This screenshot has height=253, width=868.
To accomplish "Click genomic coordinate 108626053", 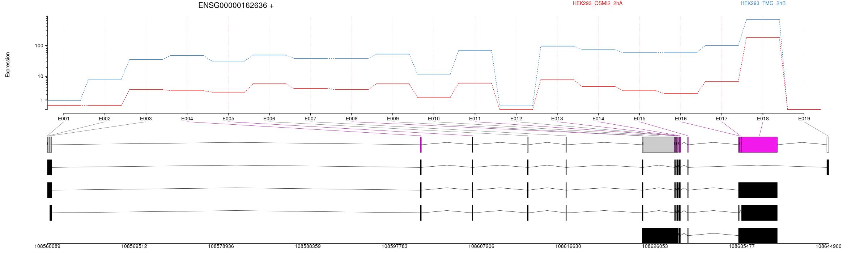I will [x=655, y=246].
